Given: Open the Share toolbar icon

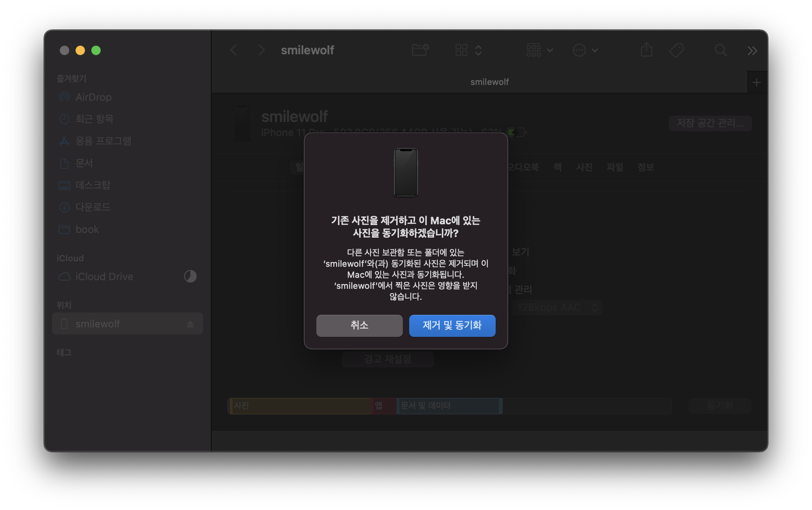Looking at the screenshot, I should click(646, 50).
